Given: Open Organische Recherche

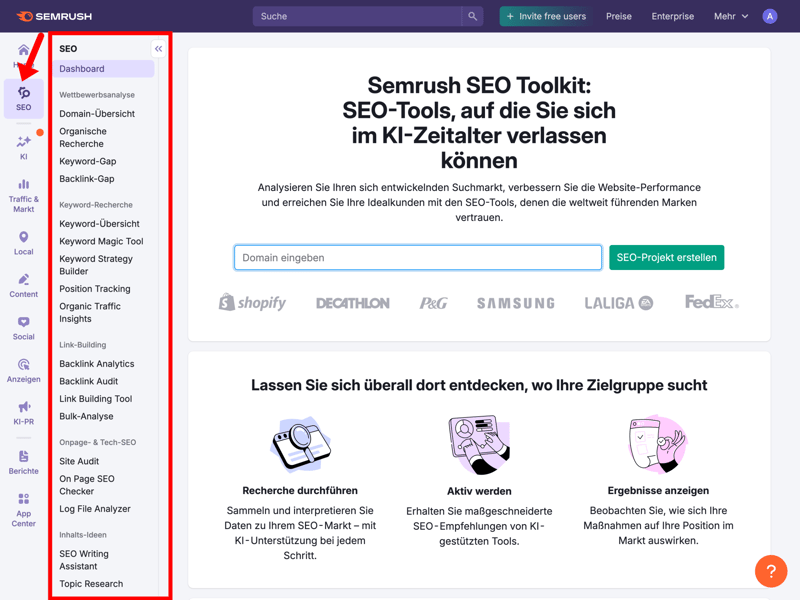Looking at the screenshot, I should click(x=83, y=138).
